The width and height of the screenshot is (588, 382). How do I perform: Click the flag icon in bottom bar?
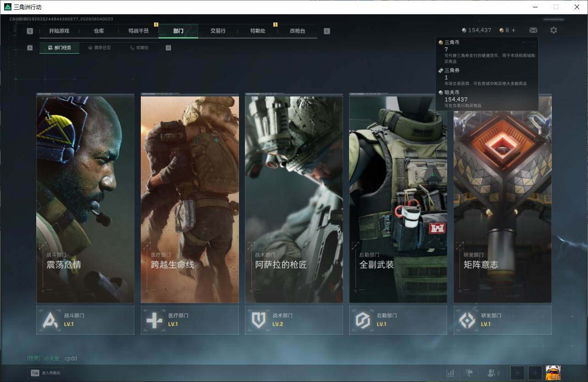tap(469, 373)
